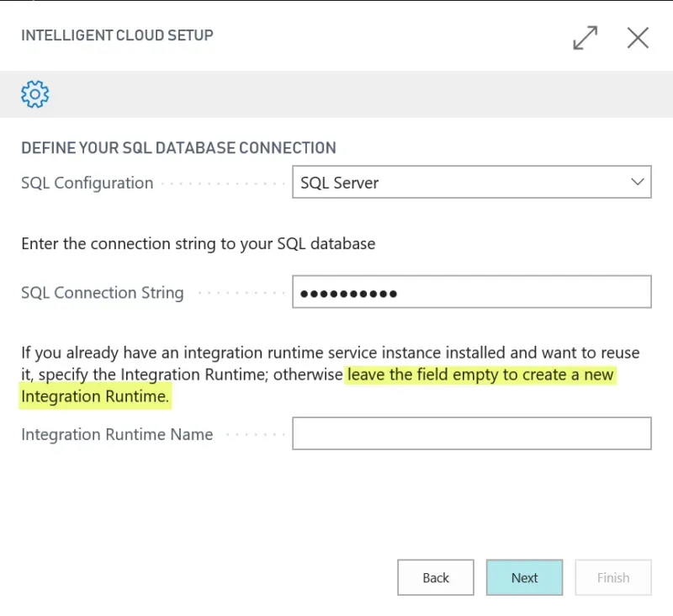Close the Intelligent Cloud Setup dialog
This screenshot has height=616, width=673.
click(638, 38)
